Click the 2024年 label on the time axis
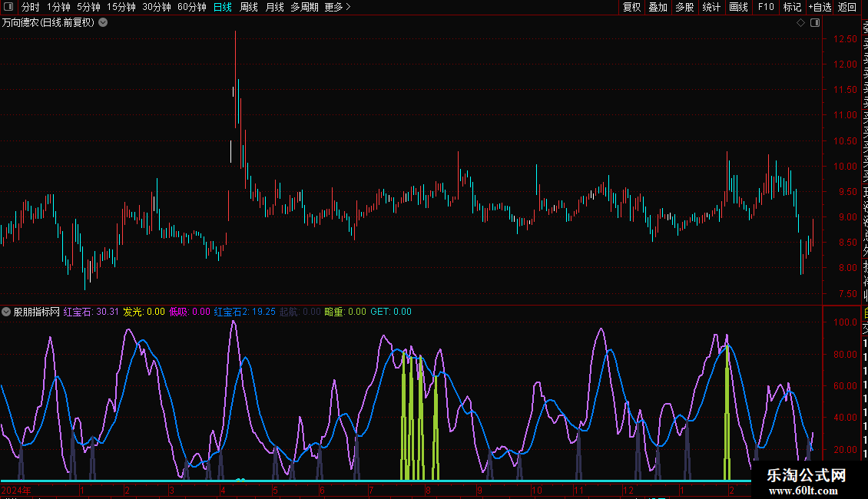Screen dimensions: 868x499 coord(16,491)
